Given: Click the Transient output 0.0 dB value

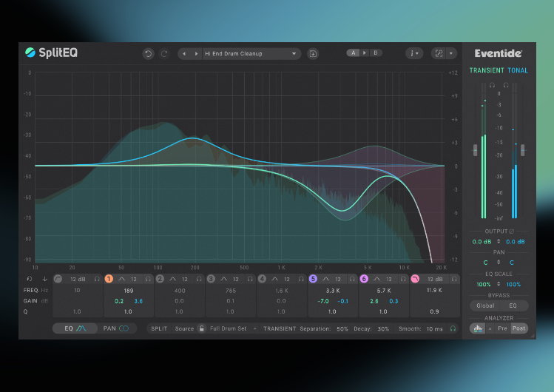Looking at the screenshot, I should pos(482,242).
